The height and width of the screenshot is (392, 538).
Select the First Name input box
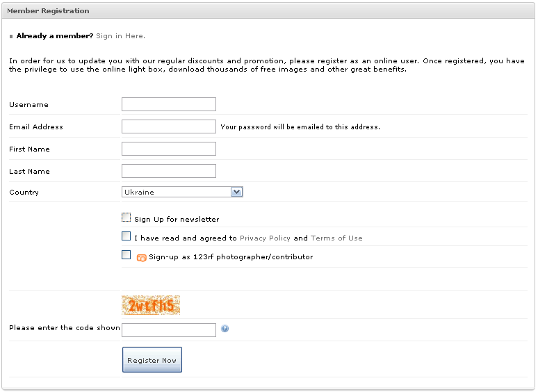pos(169,149)
